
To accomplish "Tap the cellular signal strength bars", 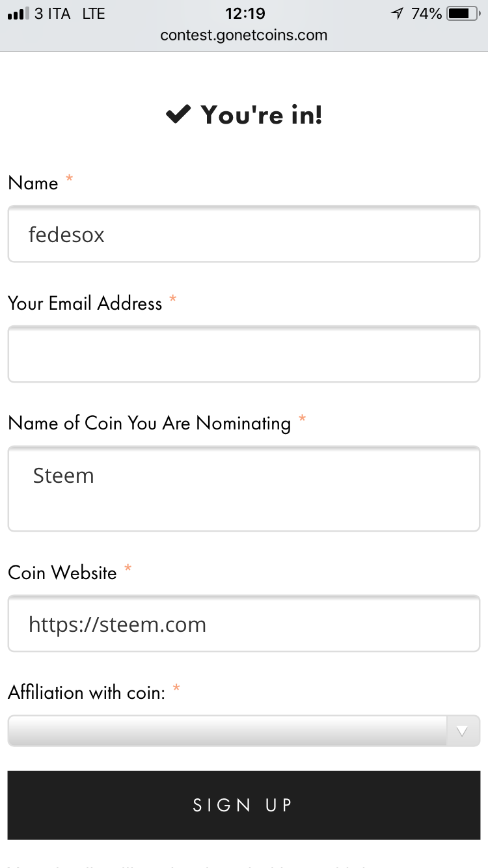I will click(x=18, y=14).
